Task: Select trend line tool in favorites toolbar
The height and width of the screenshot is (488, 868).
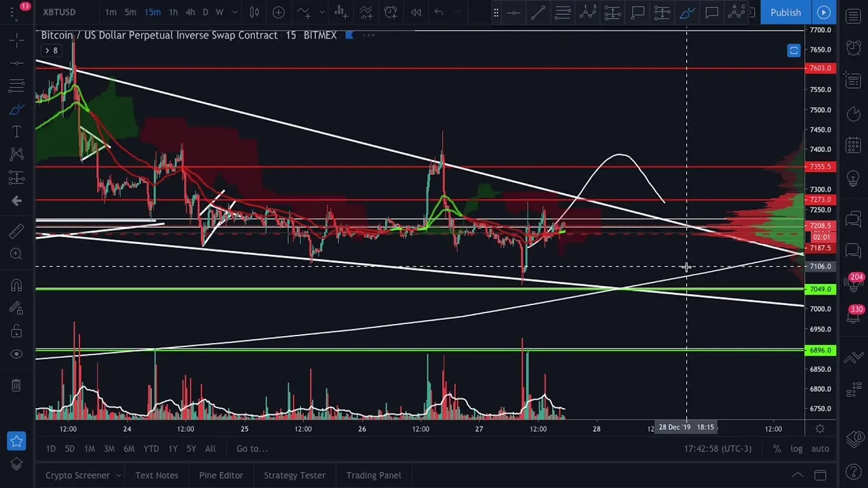Action: tap(538, 12)
